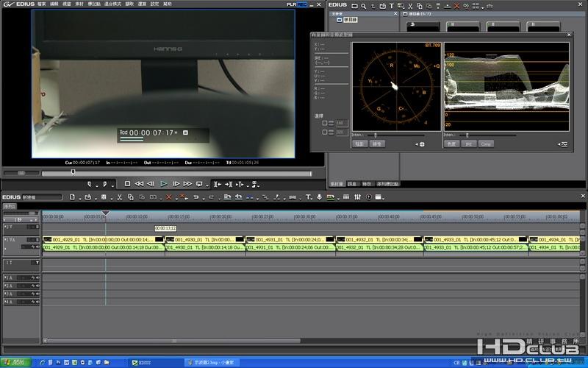Click the Open Project folder icon
Viewport: 588px width, 368px height.
pyautogui.click(x=87, y=197)
